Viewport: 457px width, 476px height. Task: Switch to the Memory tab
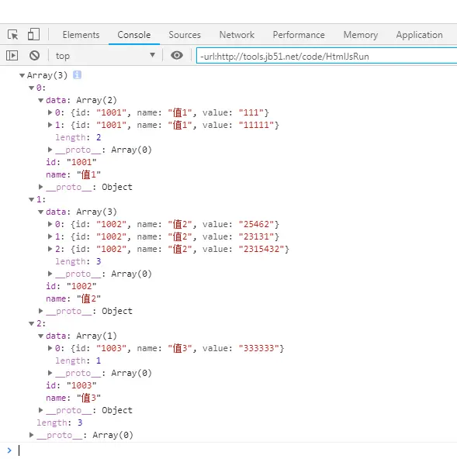tap(361, 35)
